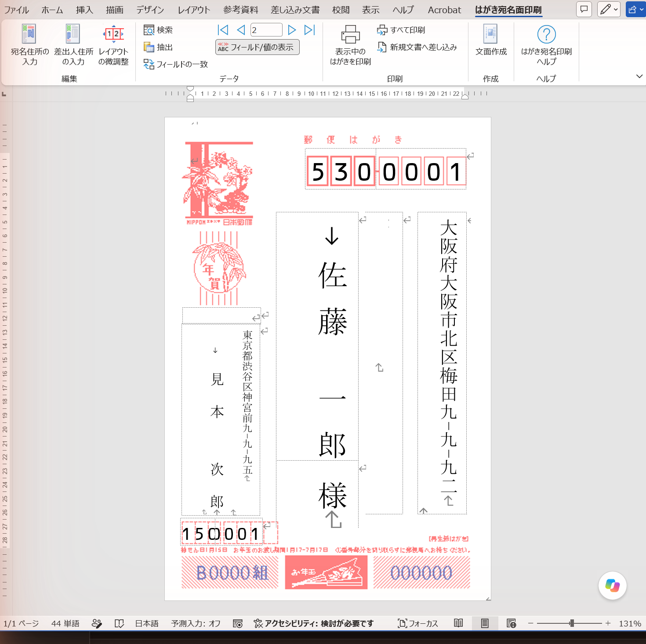Go to the next record

(x=292, y=30)
